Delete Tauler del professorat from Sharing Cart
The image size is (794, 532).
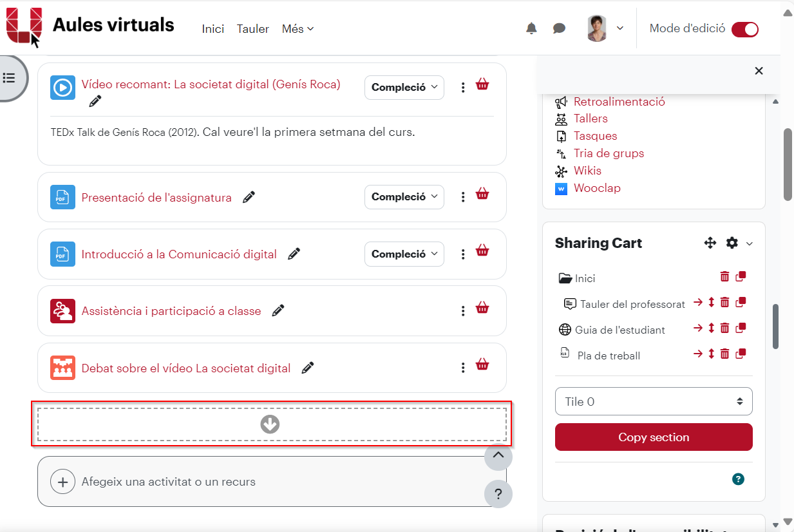725,301
